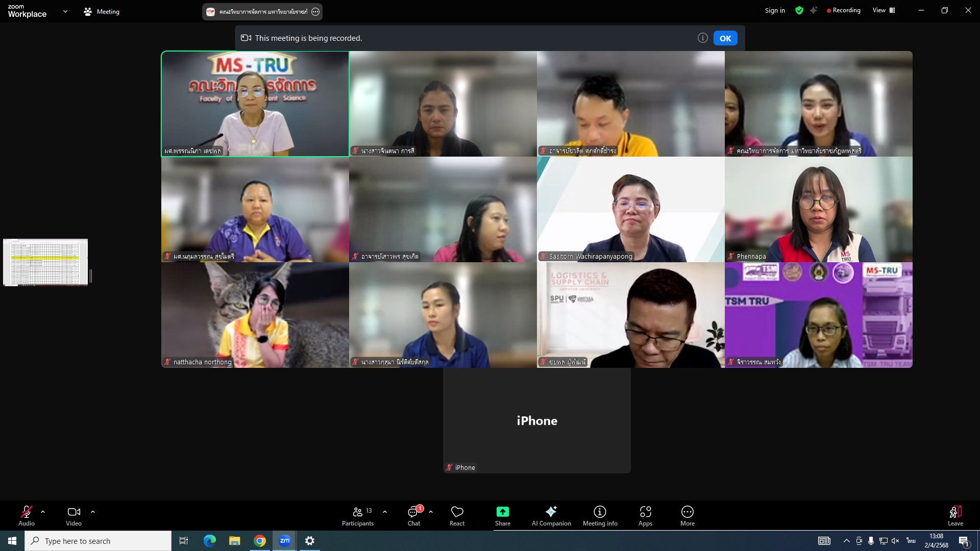
Task: Click the Sign in link
Action: [774, 10]
